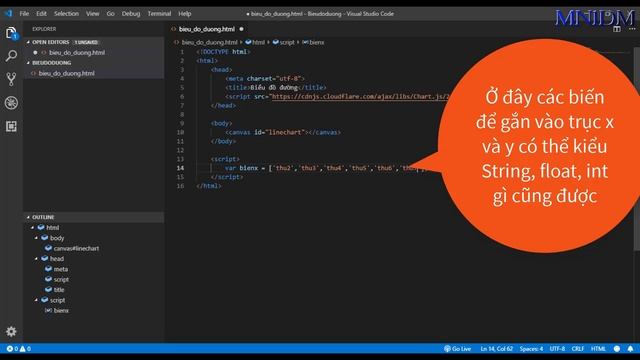The height and width of the screenshot is (360, 640).
Task: Select script item under head in Outline
Action: click(61, 279)
